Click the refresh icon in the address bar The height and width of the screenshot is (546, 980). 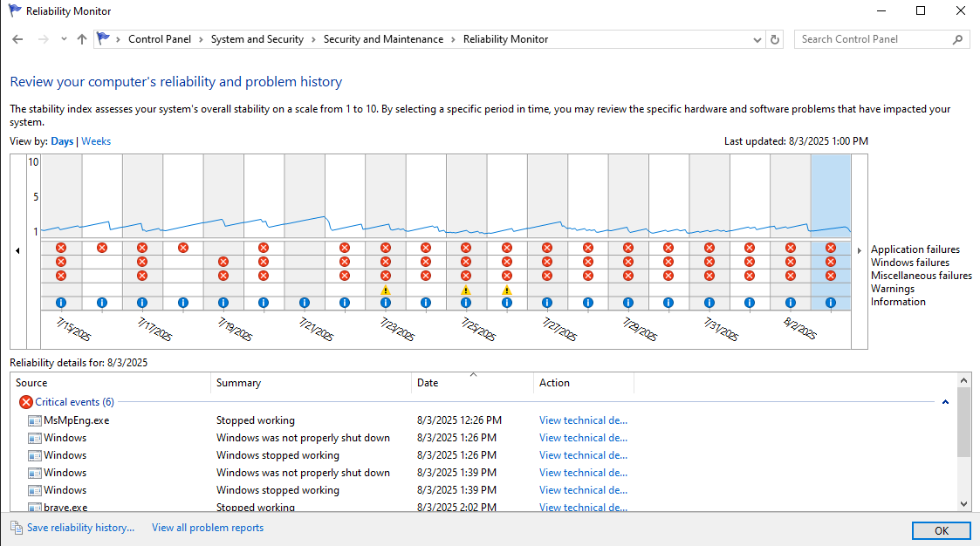[x=774, y=38]
